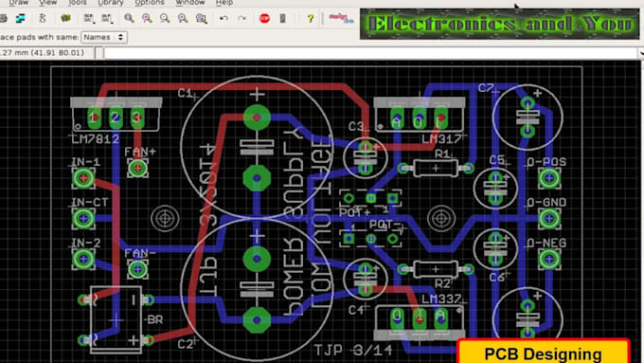Open the Draw menu

coord(19,3)
